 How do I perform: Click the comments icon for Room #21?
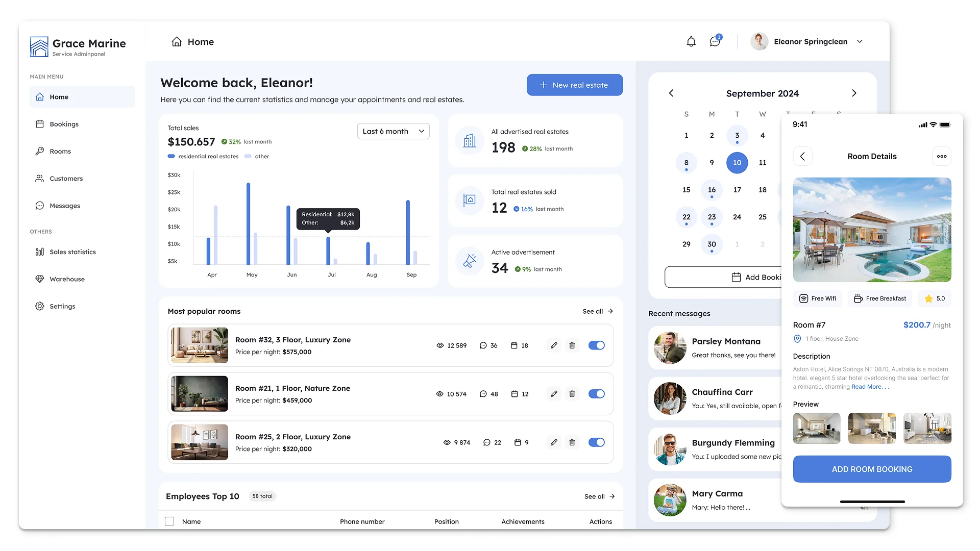[483, 394]
